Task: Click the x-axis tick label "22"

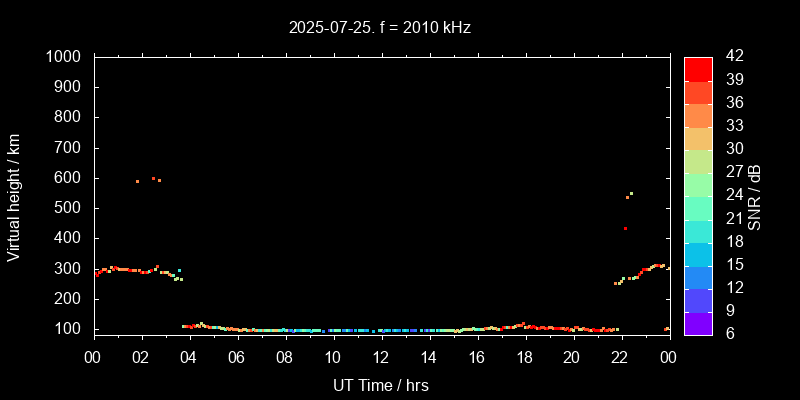Action: pyautogui.click(x=620, y=358)
